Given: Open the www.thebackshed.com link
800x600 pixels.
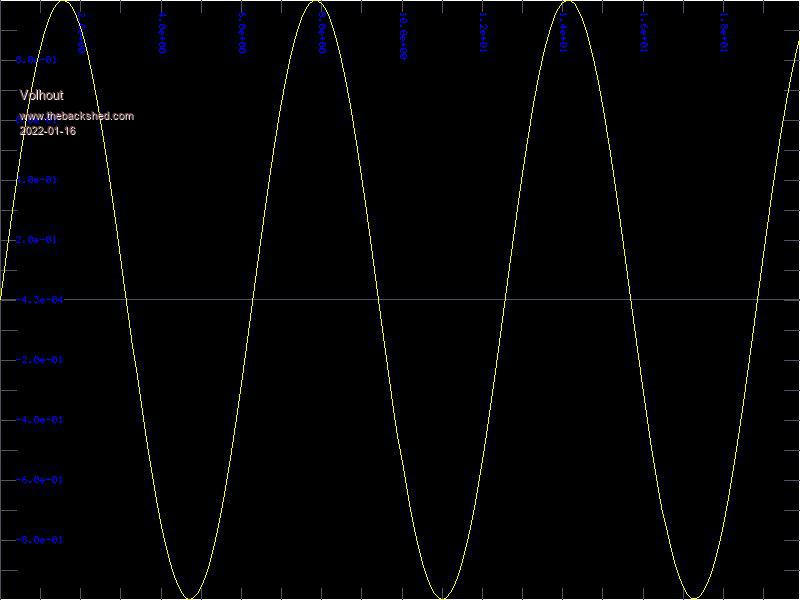Looking at the screenshot, I should point(76,116).
